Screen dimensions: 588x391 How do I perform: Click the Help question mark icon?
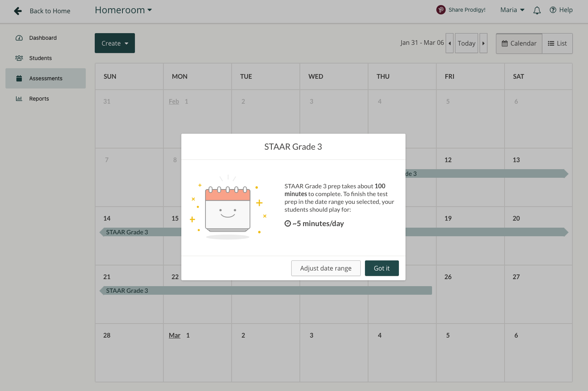pos(553,10)
